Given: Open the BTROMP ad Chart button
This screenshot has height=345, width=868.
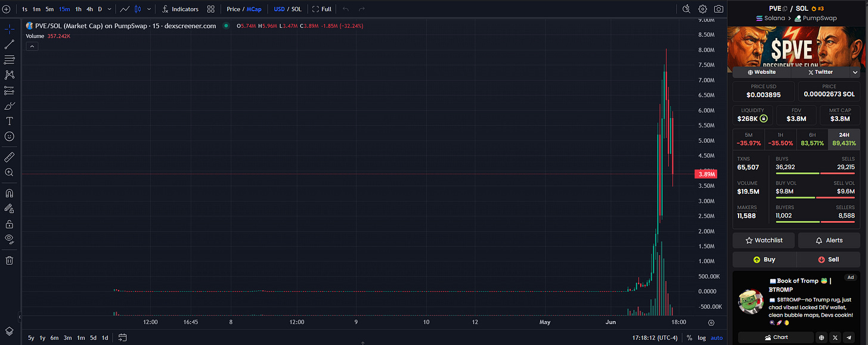Looking at the screenshot, I should [x=776, y=337].
